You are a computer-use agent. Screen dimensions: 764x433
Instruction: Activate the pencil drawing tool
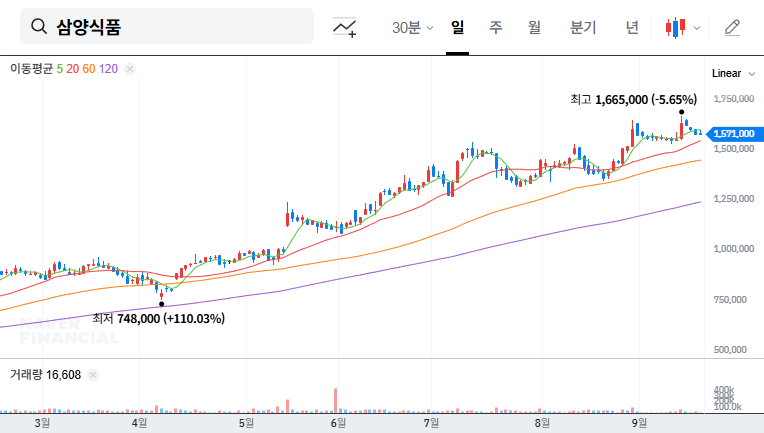(x=732, y=28)
